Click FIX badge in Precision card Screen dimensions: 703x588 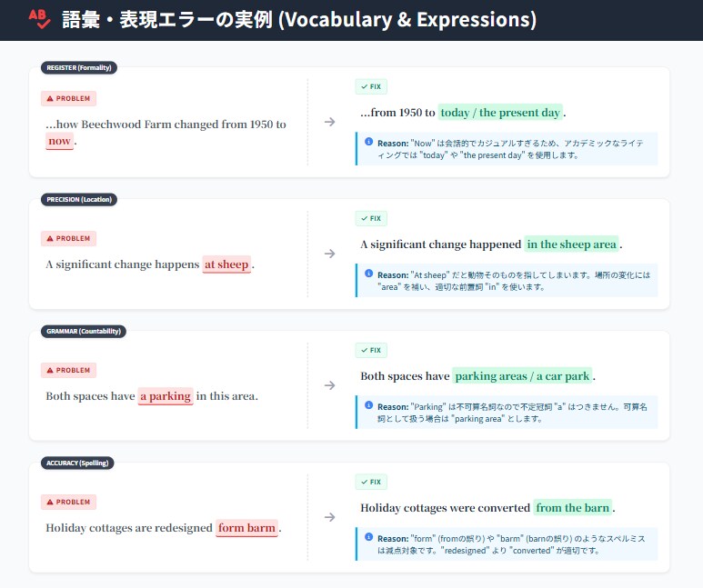tap(371, 218)
